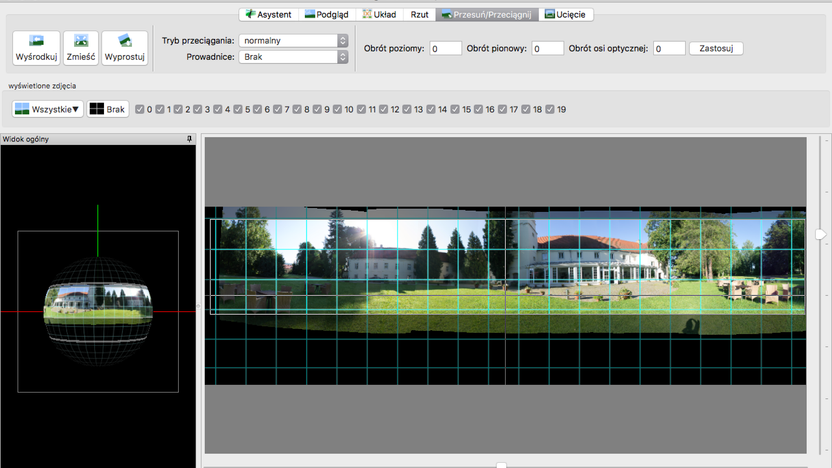Screen dimensions: 832x468
Task: Switch to the Podgląd tab
Action: [326, 14]
